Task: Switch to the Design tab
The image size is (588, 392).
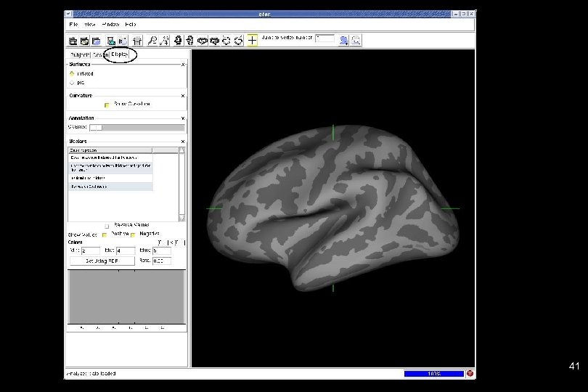Action: [99, 54]
